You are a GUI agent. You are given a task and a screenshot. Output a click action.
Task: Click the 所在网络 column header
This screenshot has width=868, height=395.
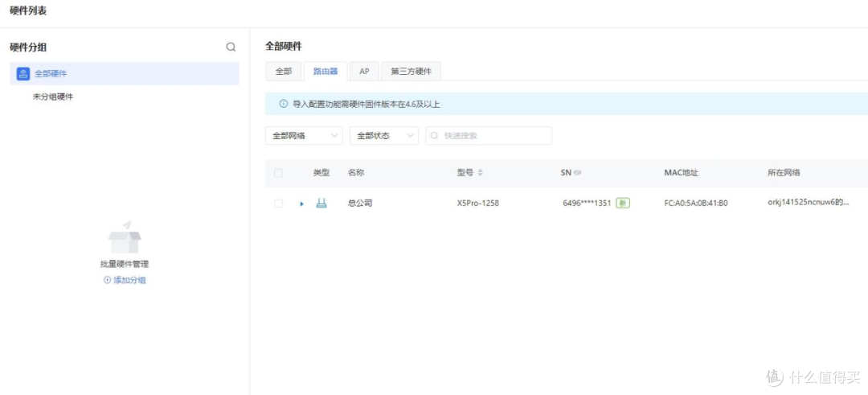click(784, 173)
